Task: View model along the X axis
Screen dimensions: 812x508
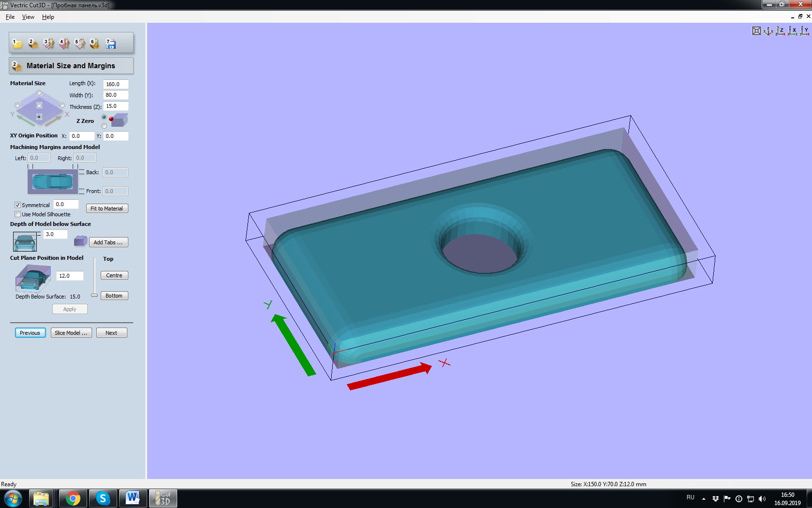Action: tap(792, 31)
